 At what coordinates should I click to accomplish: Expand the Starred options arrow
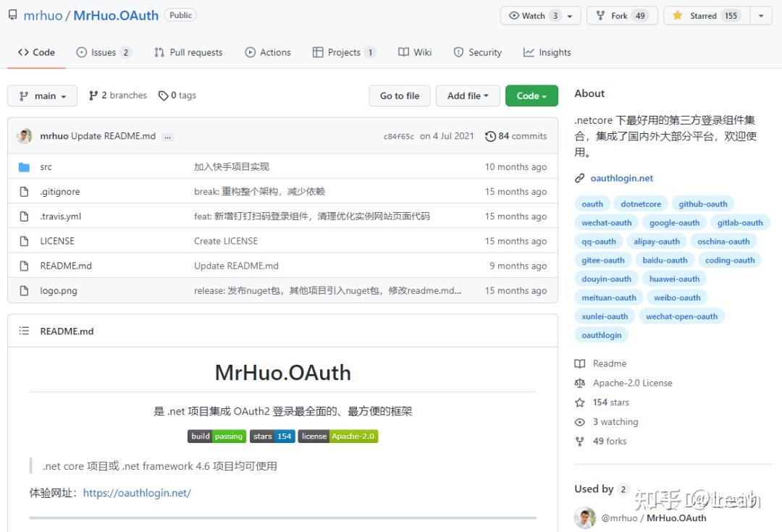pos(760,14)
